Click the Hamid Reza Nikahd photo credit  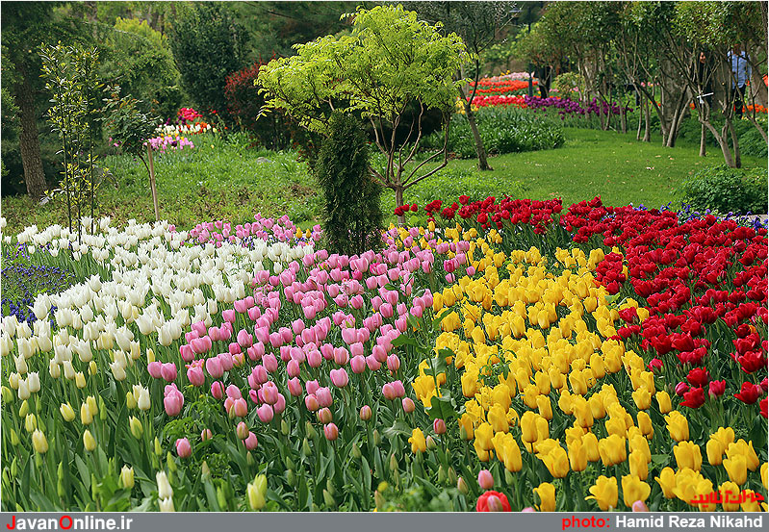[689, 522]
